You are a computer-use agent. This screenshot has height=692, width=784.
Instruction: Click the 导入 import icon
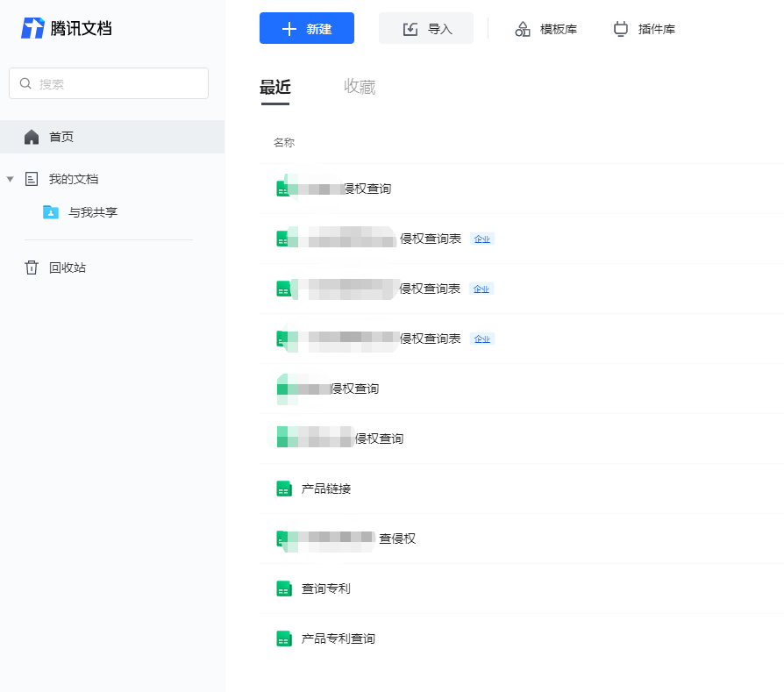(410, 28)
